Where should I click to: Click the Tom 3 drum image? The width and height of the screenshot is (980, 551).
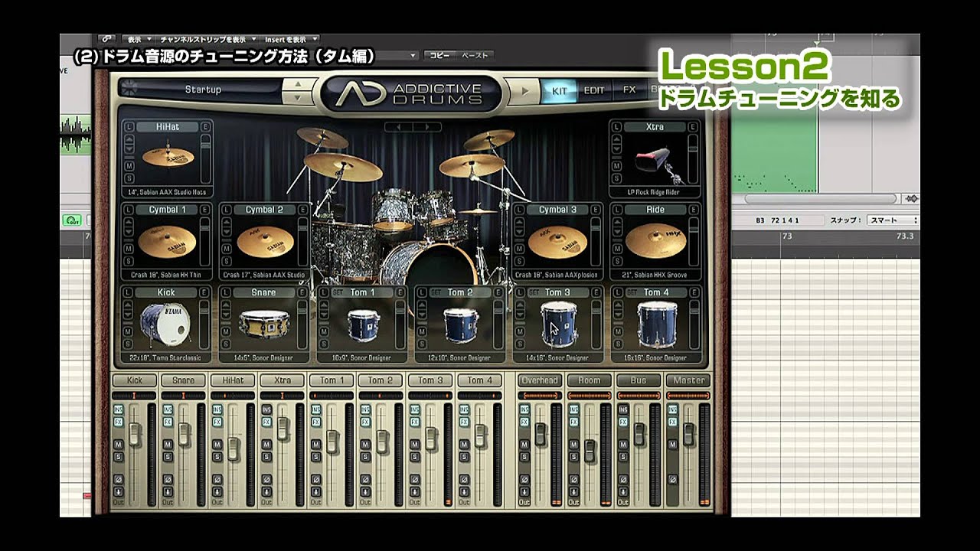coord(558,324)
